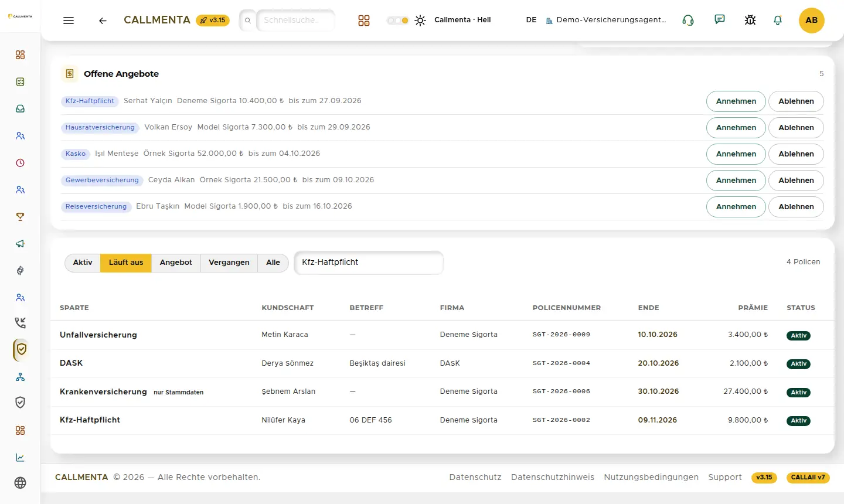Open the apps grid beside the search field
The height and width of the screenshot is (504, 844).
pyautogui.click(x=364, y=21)
